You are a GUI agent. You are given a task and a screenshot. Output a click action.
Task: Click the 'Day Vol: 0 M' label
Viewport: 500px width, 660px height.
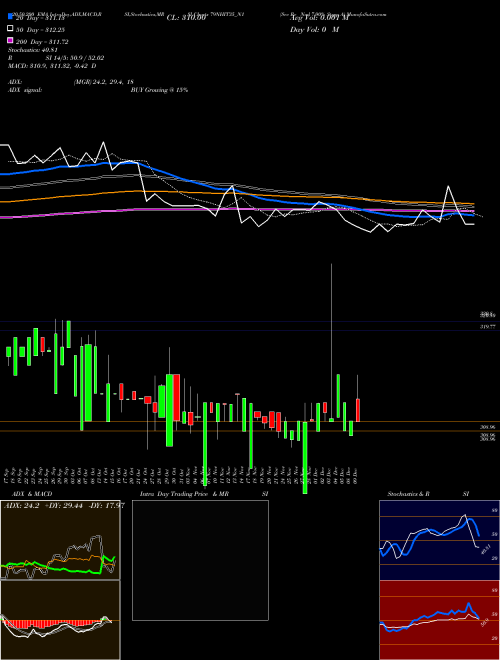314,29
